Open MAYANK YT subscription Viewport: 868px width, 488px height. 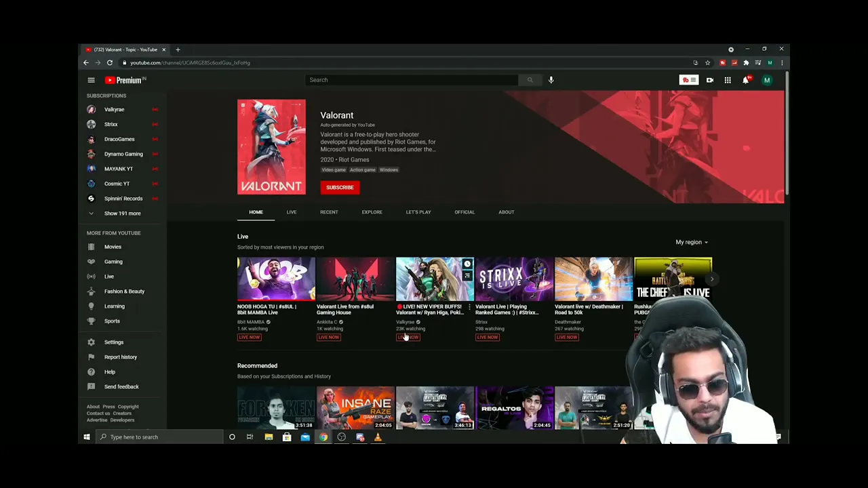tap(122, 169)
